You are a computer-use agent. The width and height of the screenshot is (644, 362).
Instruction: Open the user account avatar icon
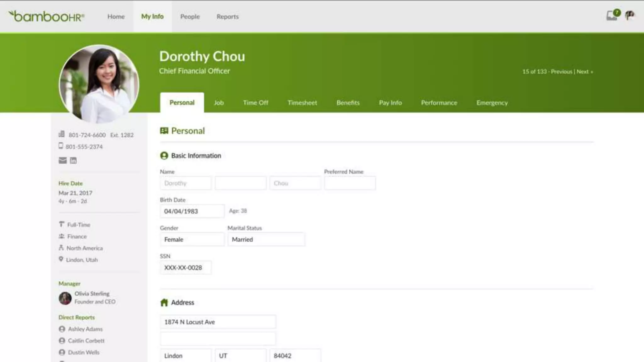tap(630, 15)
